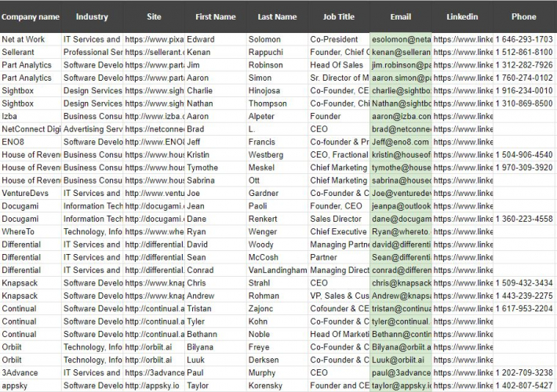Select first name Nathan cell
Viewport: 557px width, 392px height.
(x=216, y=103)
